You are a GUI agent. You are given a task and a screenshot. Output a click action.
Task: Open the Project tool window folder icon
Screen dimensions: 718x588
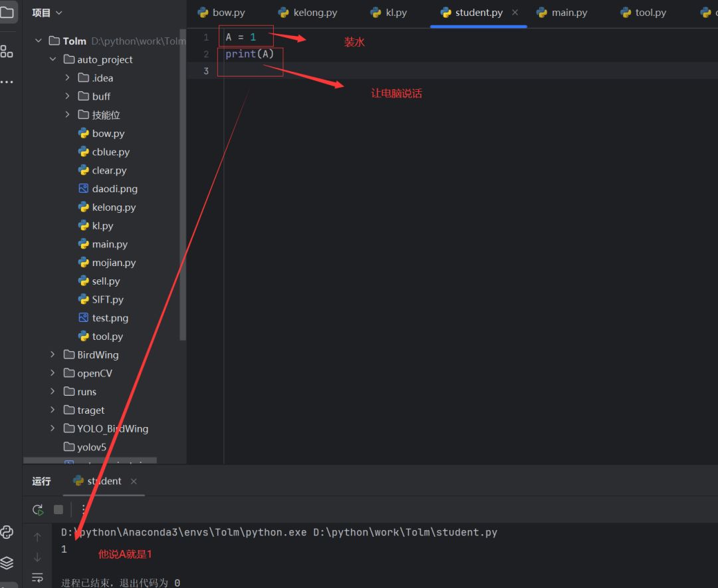pyautogui.click(x=7, y=12)
